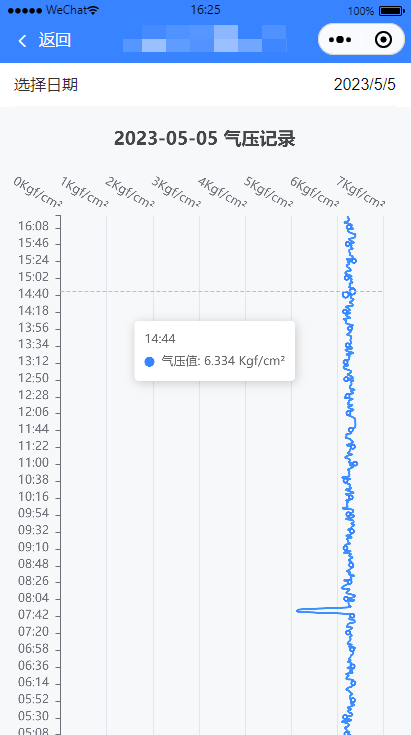Click the 0Kgf/cm² axis label
411x735 pixels.
pyautogui.click(x=37, y=192)
